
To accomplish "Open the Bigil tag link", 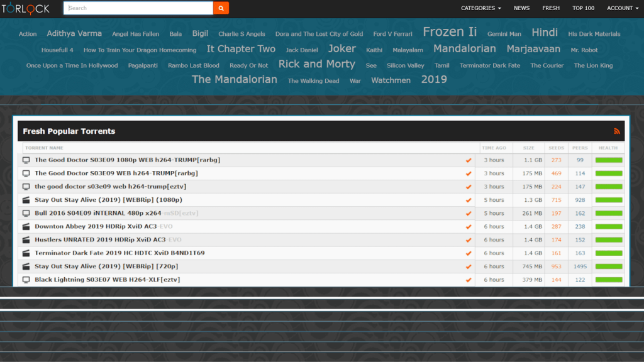I will pos(200,34).
